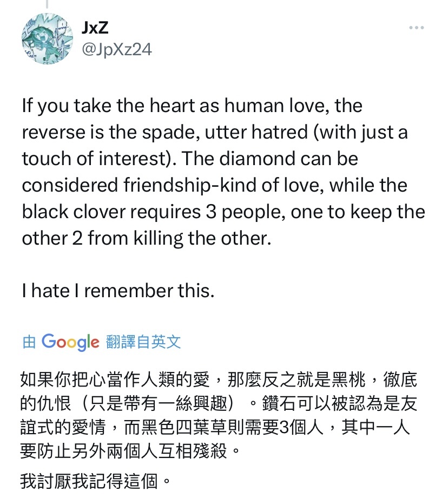Click the word "spade" in the tweet

tap(169, 133)
